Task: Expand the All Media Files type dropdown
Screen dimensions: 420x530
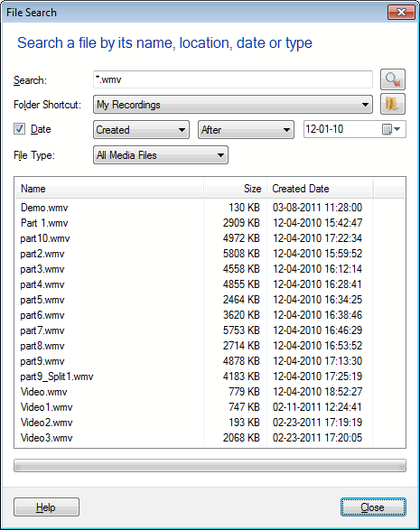Action: click(x=161, y=155)
